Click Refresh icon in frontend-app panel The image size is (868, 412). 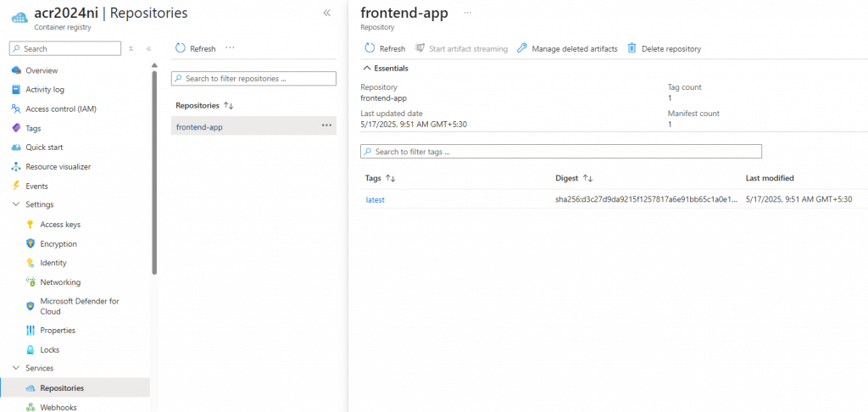[370, 48]
